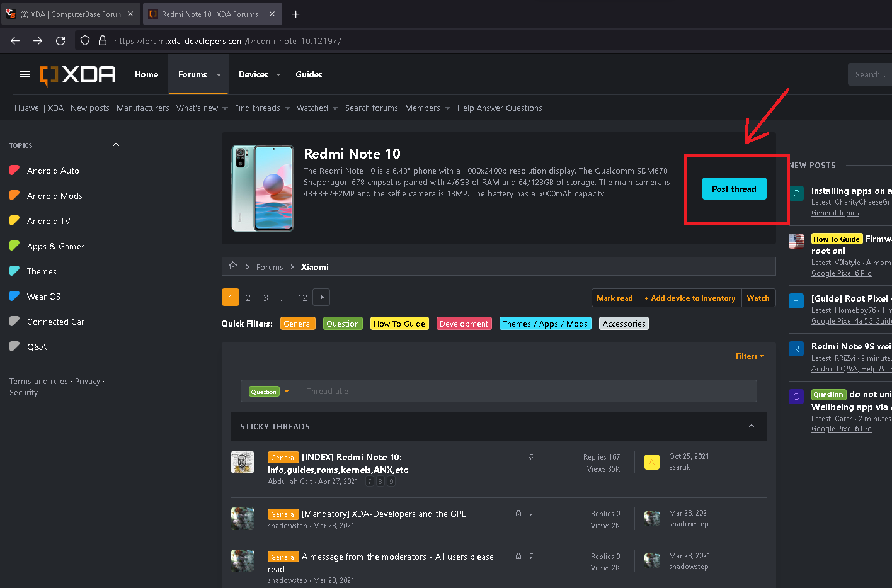This screenshot has height=588, width=892.
Task: Open a new browser tab
Action: click(296, 14)
